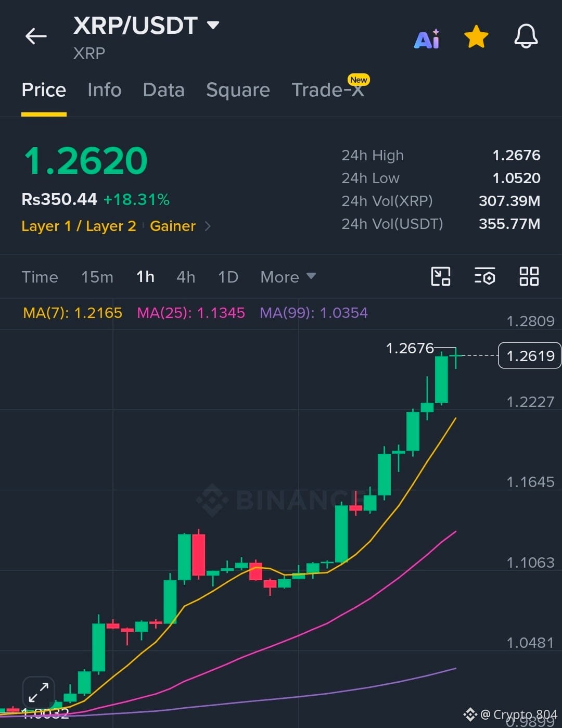Open price alert bell icon

coord(526,36)
